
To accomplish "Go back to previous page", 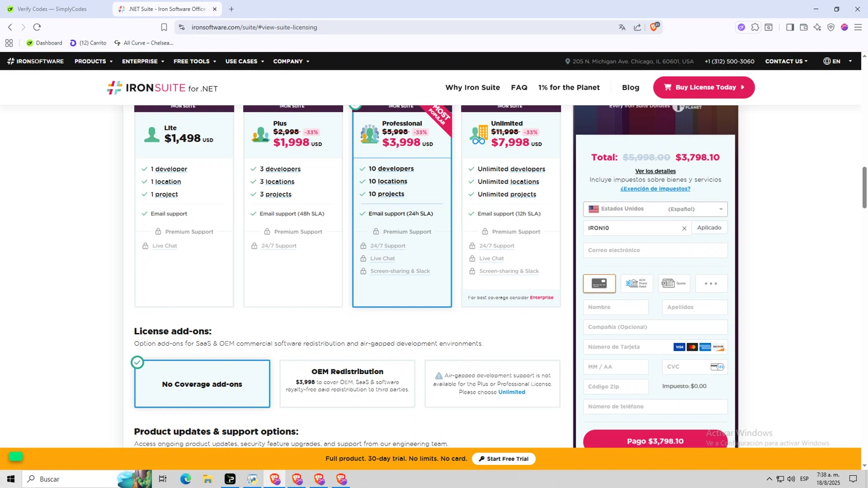I will (x=10, y=27).
